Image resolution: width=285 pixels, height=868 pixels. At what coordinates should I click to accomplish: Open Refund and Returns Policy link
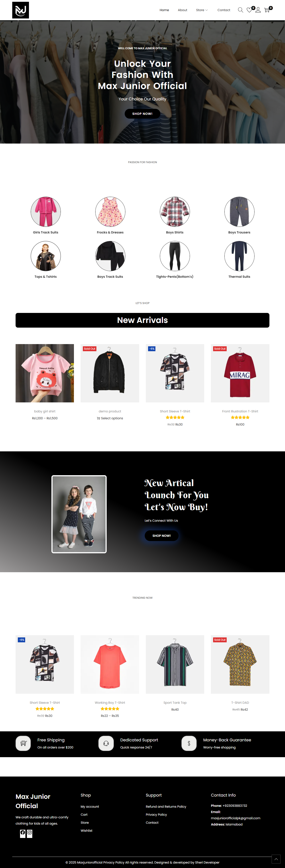click(x=166, y=806)
